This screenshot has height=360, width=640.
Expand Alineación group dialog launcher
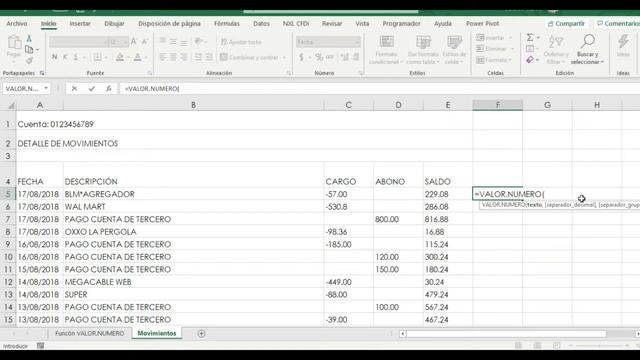click(x=289, y=73)
